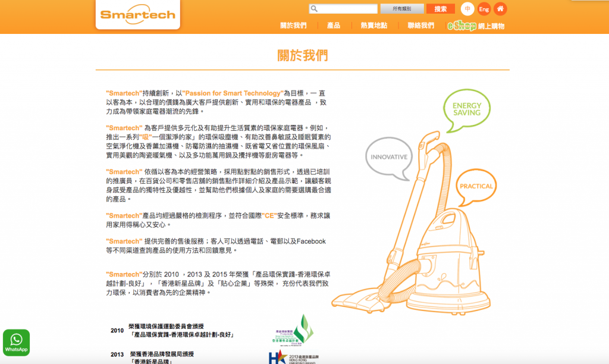Switch language to Eng
Image resolution: width=609 pixels, height=364 pixels.
[484, 9]
